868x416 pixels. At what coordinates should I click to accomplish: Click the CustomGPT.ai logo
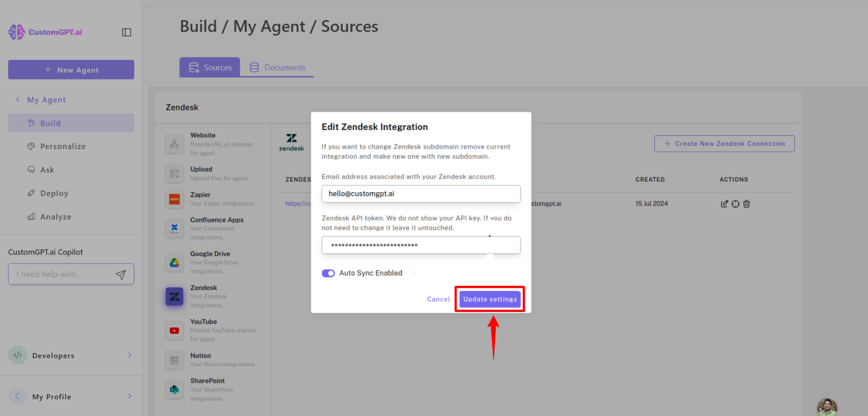[45, 32]
